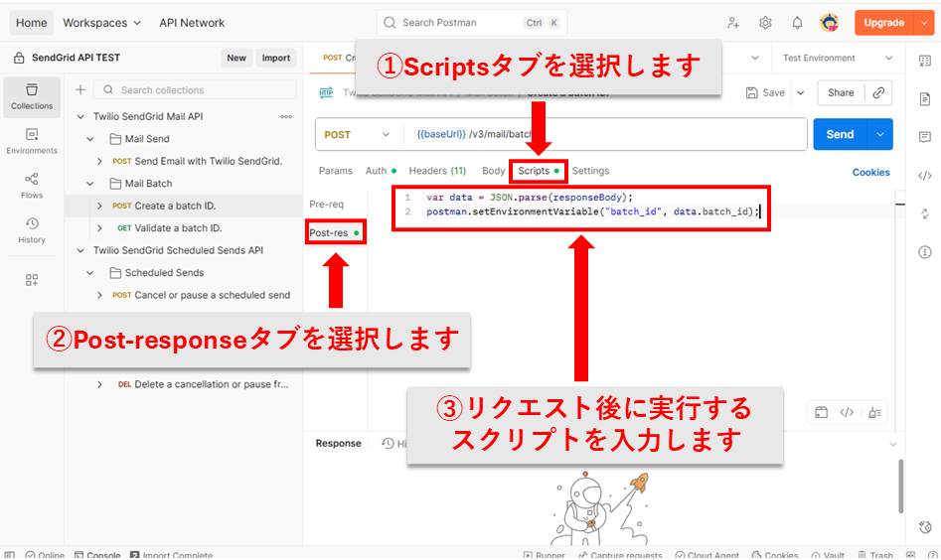Viewport: 941px width, 560px height.
Task: Click the Share button
Action: [x=841, y=93]
